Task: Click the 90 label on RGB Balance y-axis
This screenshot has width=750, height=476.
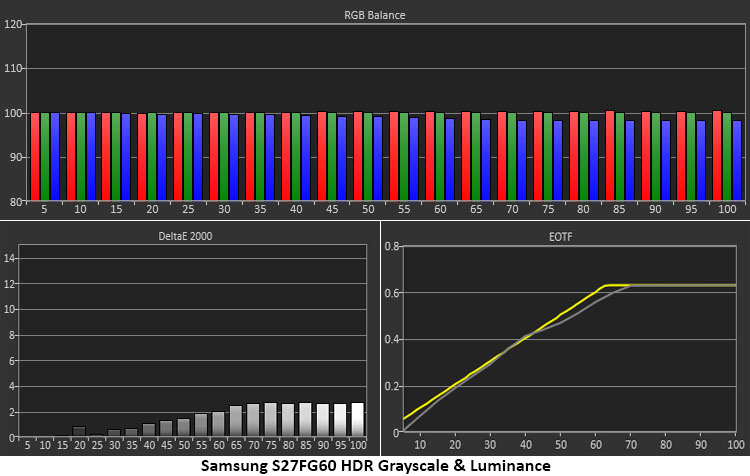Action: coord(16,157)
